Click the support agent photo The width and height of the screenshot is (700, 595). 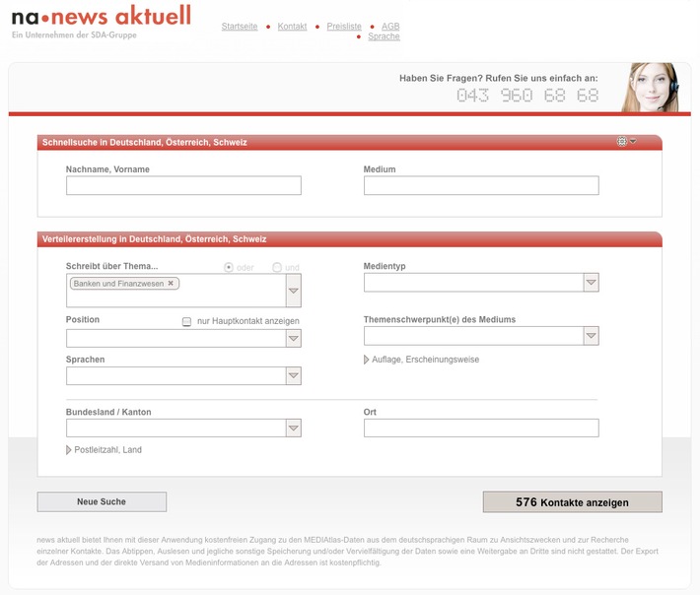tap(651, 88)
